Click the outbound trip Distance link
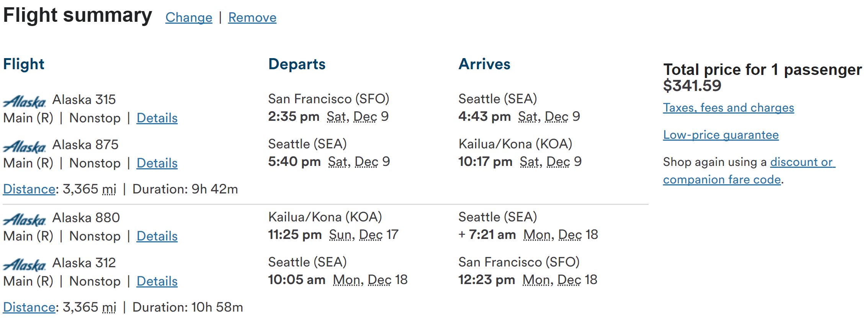The image size is (868, 320). click(29, 189)
